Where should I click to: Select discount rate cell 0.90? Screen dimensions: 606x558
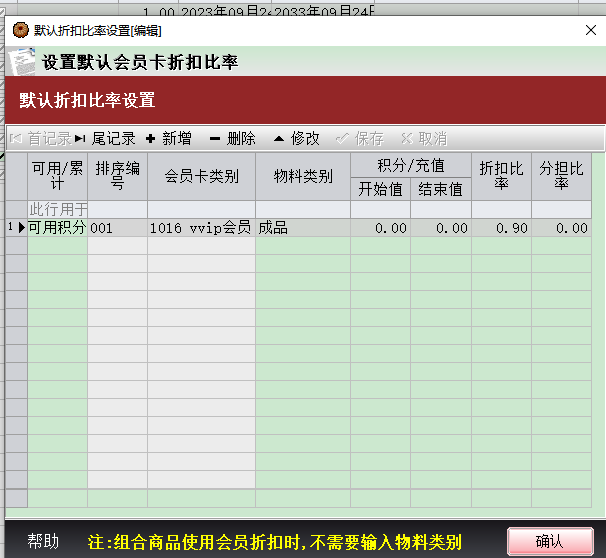click(501, 228)
